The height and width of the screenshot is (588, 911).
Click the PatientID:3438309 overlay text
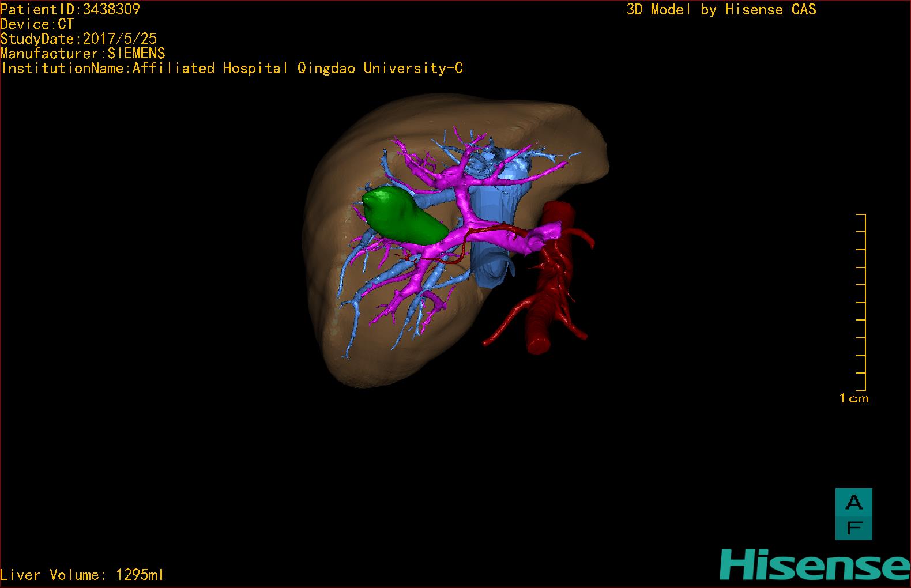(70, 9)
